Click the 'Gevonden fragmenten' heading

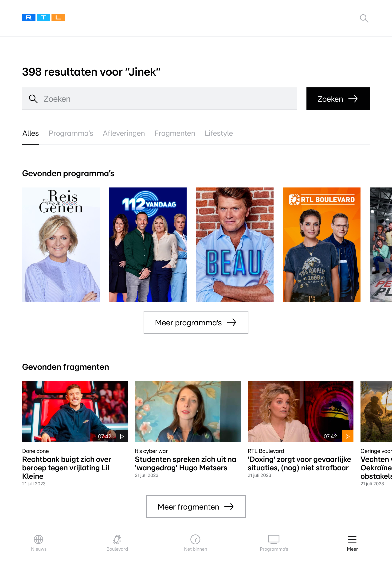66,367
